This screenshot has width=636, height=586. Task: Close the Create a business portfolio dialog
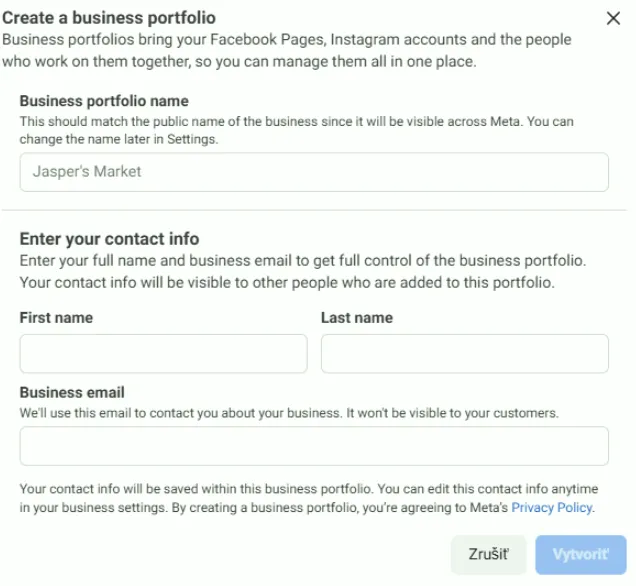tap(613, 18)
